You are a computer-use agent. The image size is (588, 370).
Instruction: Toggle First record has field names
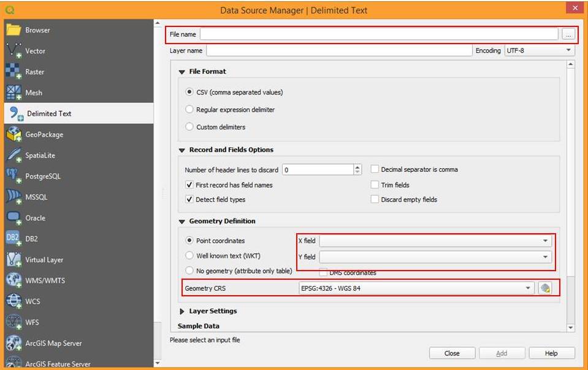pyautogui.click(x=189, y=185)
